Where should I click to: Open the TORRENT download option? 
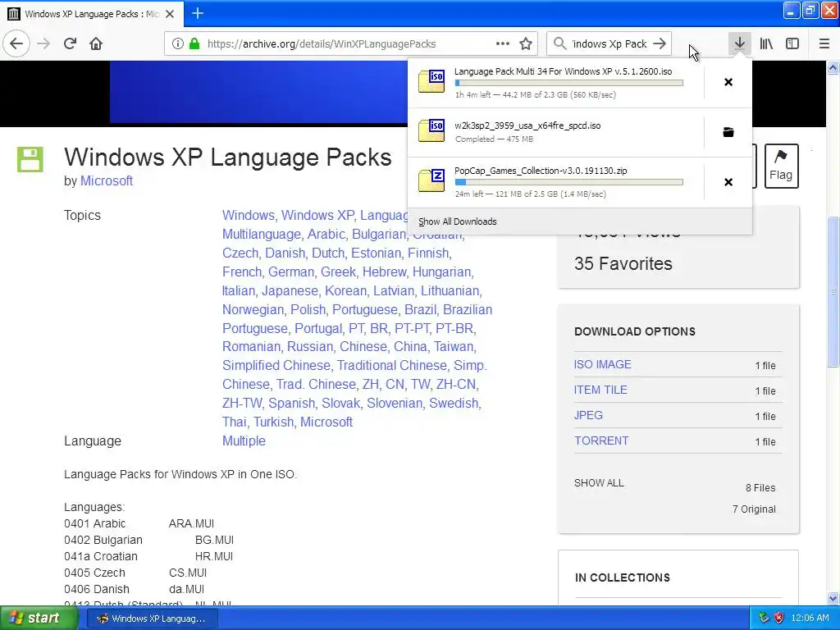[x=601, y=441]
